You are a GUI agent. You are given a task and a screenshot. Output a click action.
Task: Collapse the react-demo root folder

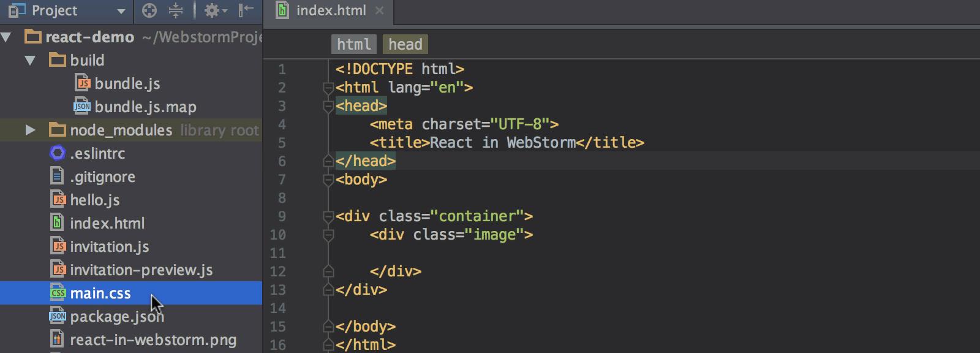click(x=7, y=37)
